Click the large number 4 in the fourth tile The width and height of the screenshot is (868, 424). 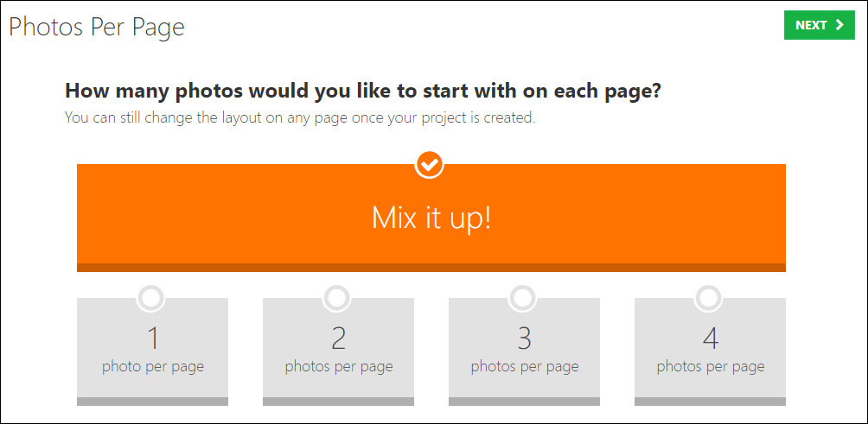pyautogui.click(x=711, y=339)
